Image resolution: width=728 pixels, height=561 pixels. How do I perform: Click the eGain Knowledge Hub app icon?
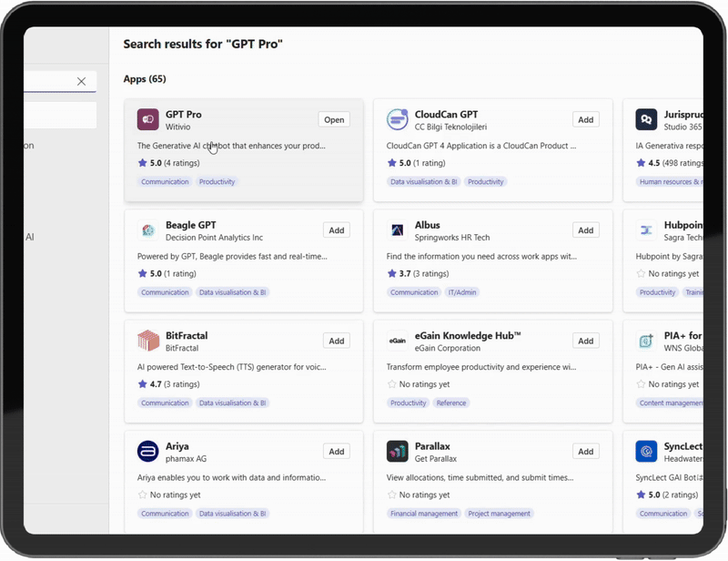click(x=398, y=341)
